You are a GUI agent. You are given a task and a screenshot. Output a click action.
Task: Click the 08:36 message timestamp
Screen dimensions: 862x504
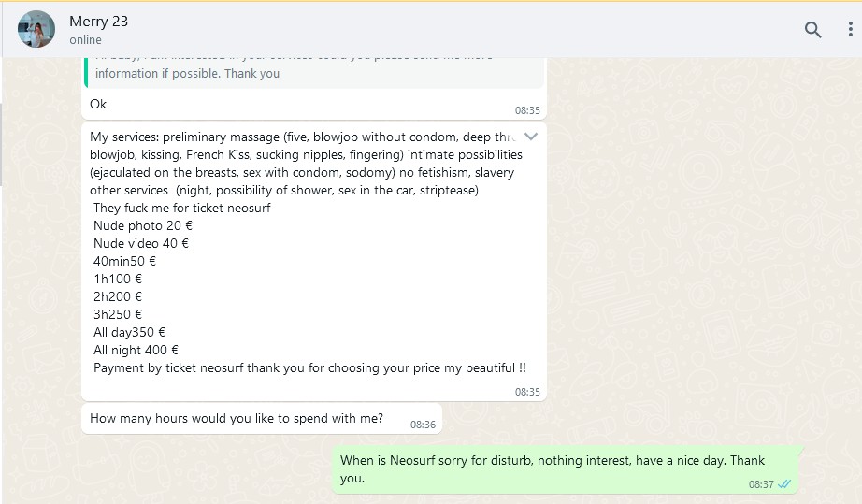(423, 425)
